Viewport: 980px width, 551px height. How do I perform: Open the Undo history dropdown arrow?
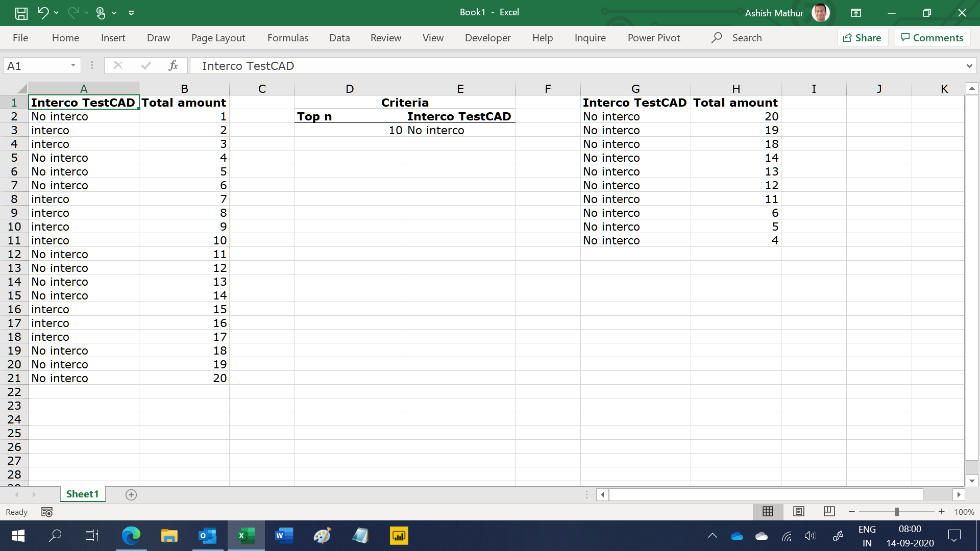(56, 13)
